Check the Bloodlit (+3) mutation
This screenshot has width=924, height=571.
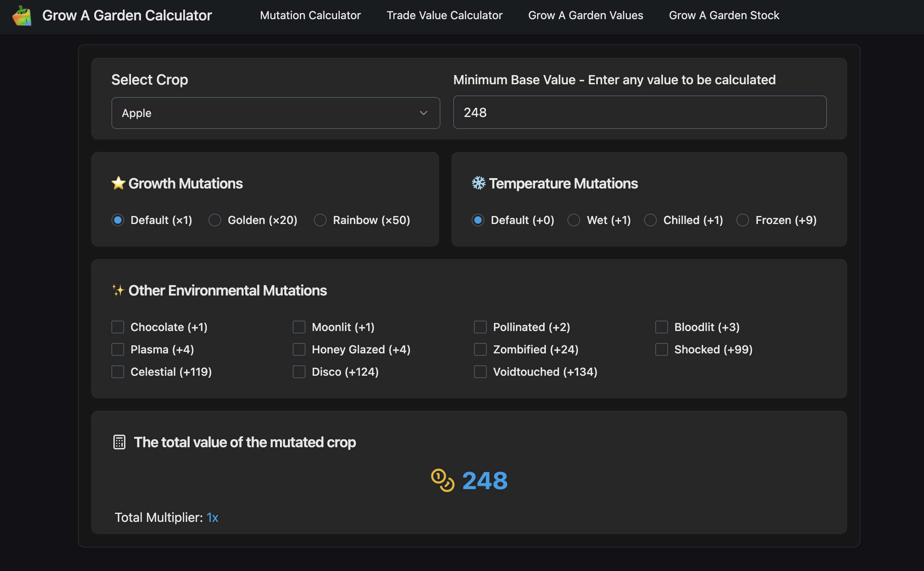[x=662, y=327]
